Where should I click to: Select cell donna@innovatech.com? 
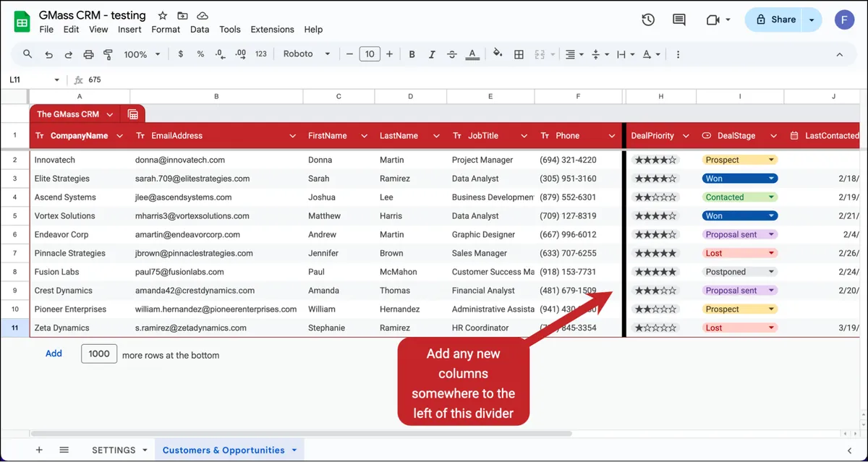pos(216,160)
